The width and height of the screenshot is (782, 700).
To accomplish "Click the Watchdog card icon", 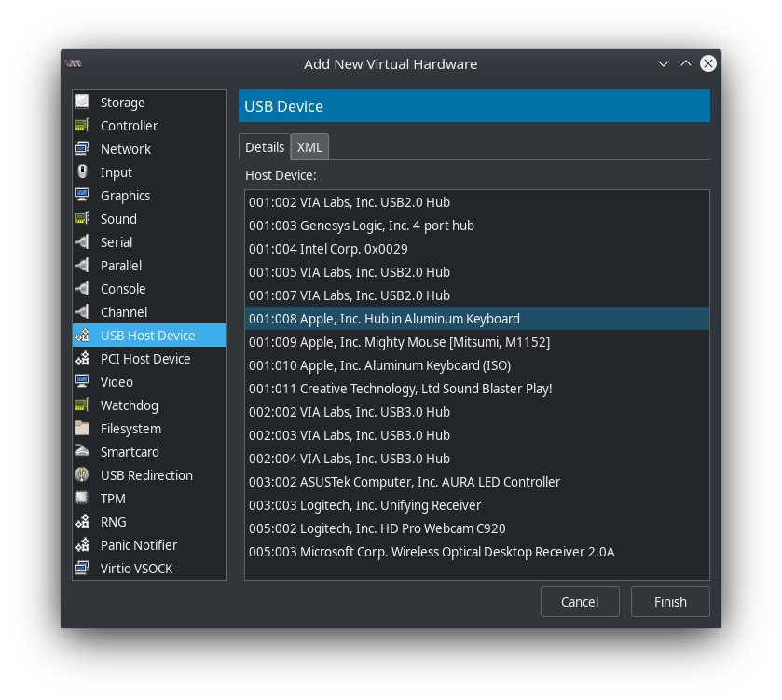I will (82, 405).
